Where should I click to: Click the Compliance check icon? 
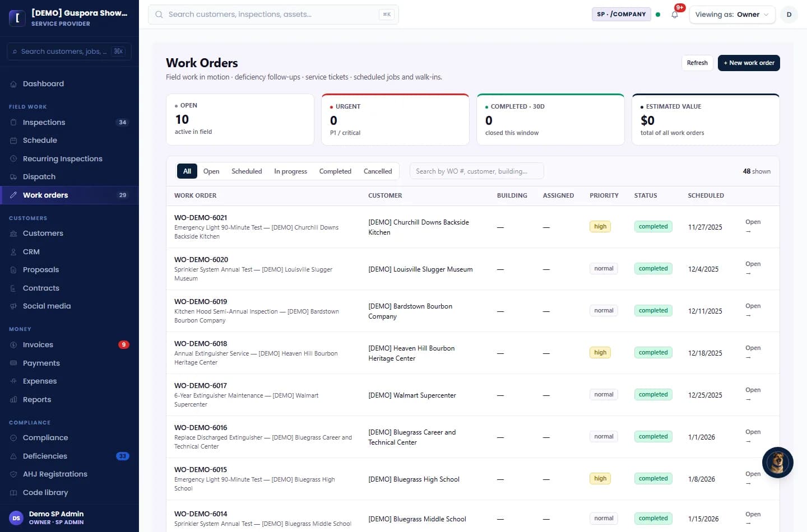[x=13, y=438]
